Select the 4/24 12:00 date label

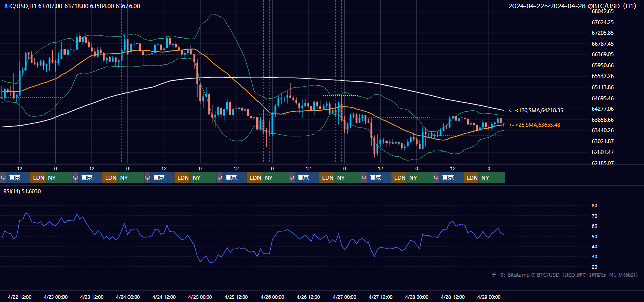pos(164,297)
